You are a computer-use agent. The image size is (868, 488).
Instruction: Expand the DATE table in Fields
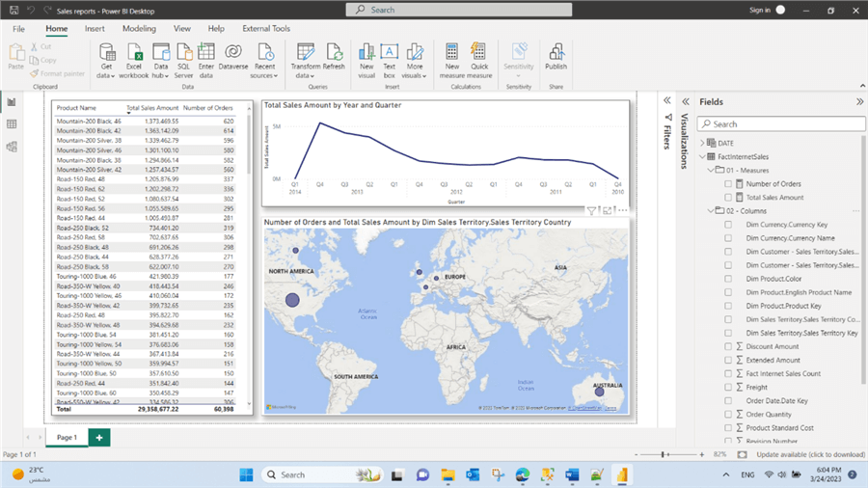[x=702, y=143]
